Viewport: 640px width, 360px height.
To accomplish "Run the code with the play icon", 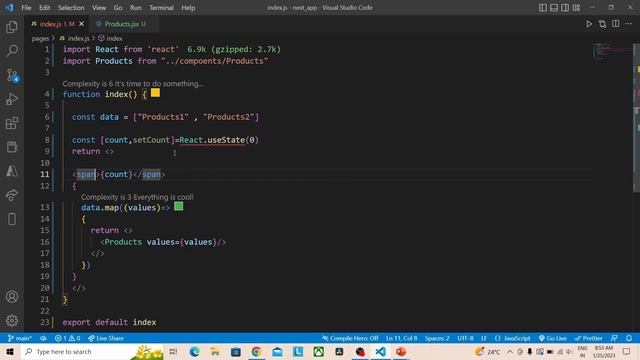I will tap(589, 24).
